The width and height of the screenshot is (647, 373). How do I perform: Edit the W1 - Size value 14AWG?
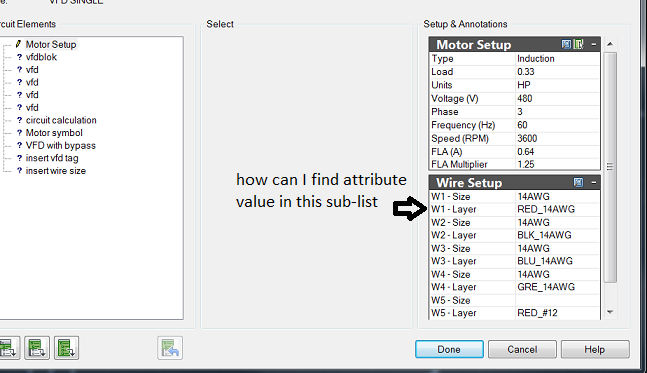coord(557,197)
